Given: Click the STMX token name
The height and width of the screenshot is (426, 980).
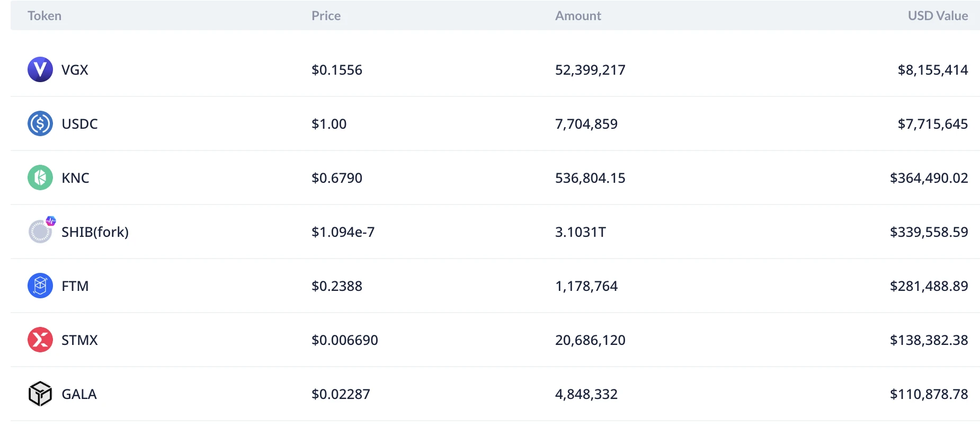Looking at the screenshot, I should (79, 340).
